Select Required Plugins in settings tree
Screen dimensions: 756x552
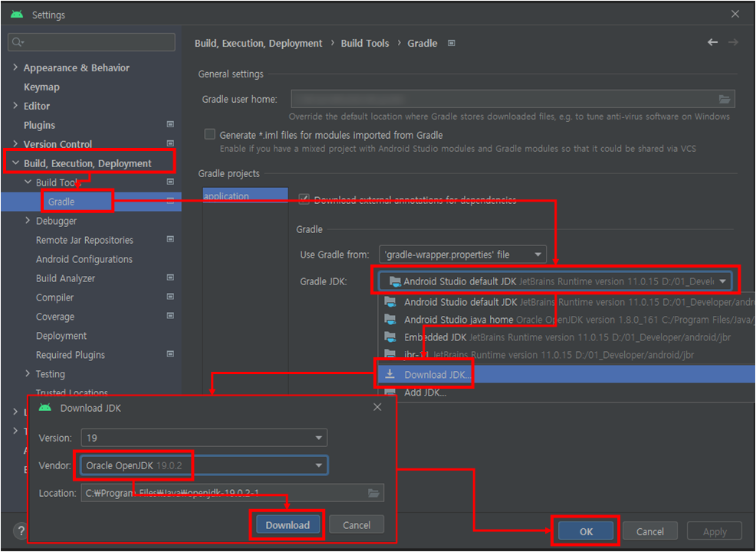tap(71, 355)
